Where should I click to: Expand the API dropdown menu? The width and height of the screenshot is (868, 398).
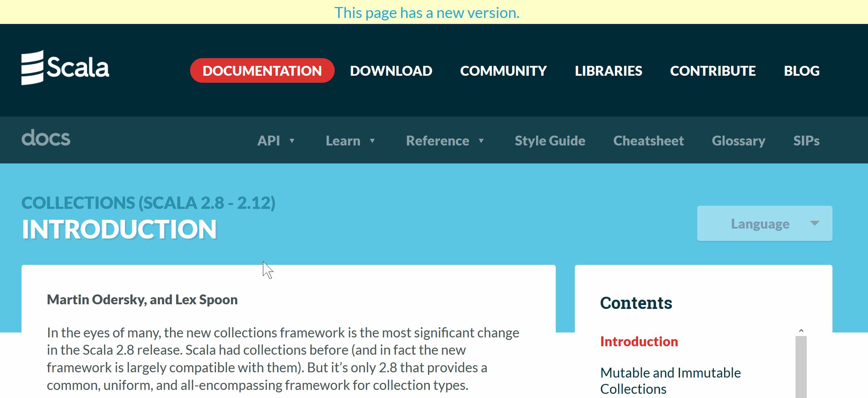(x=276, y=141)
